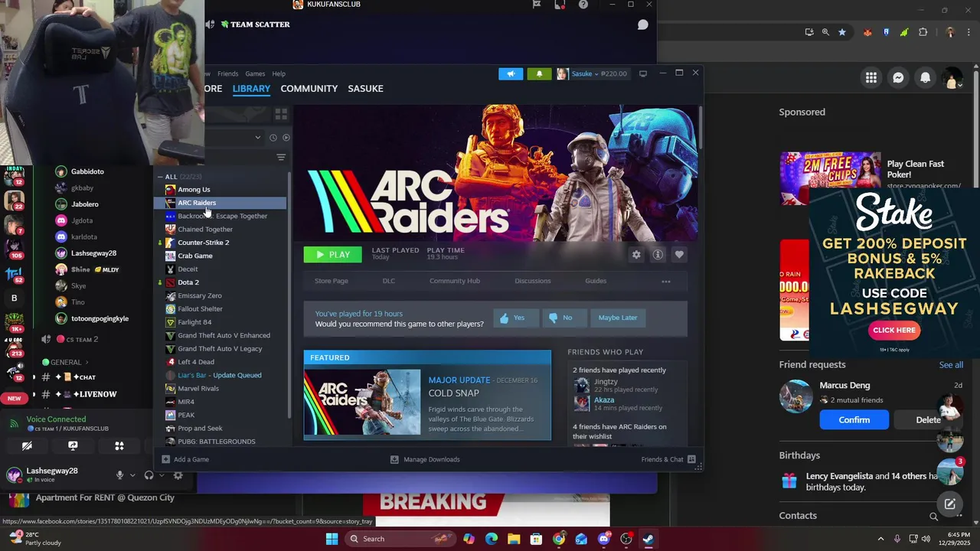Expand the library collection dropdown chevron

click(257, 138)
